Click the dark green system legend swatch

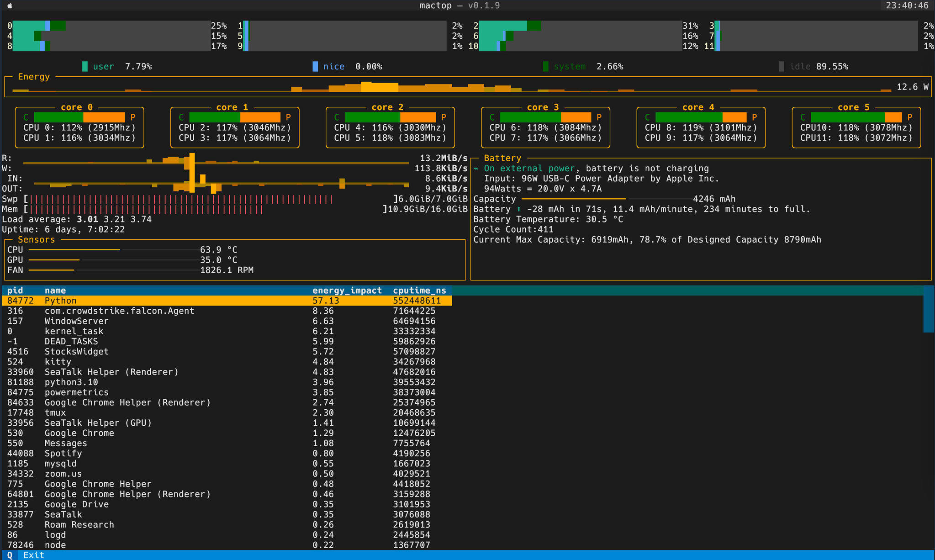pyautogui.click(x=545, y=67)
